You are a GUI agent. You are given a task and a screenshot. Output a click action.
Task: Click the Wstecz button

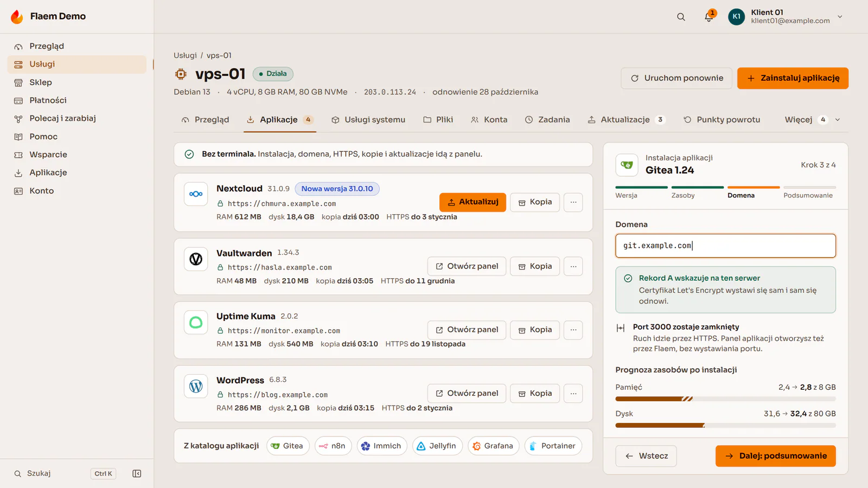pos(646,456)
